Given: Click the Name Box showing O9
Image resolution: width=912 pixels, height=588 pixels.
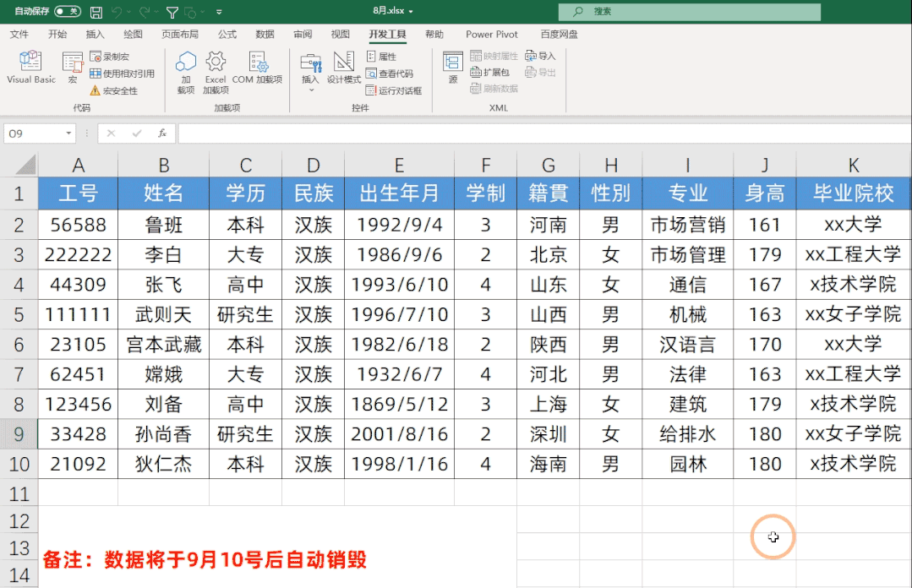Looking at the screenshot, I should click(x=34, y=133).
